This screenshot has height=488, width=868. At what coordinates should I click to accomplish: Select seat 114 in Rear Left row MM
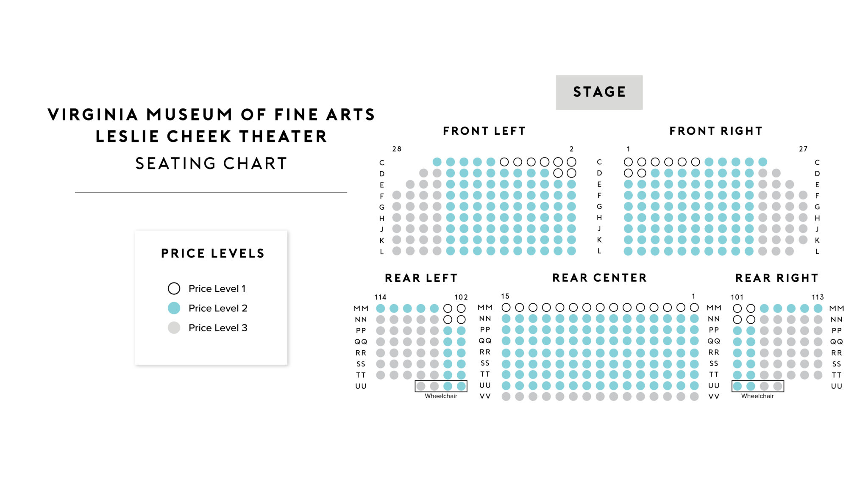(381, 308)
